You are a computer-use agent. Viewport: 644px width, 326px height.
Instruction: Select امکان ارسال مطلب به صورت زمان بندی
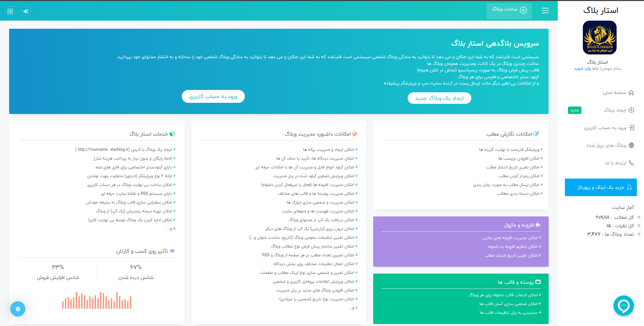tap(506, 185)
